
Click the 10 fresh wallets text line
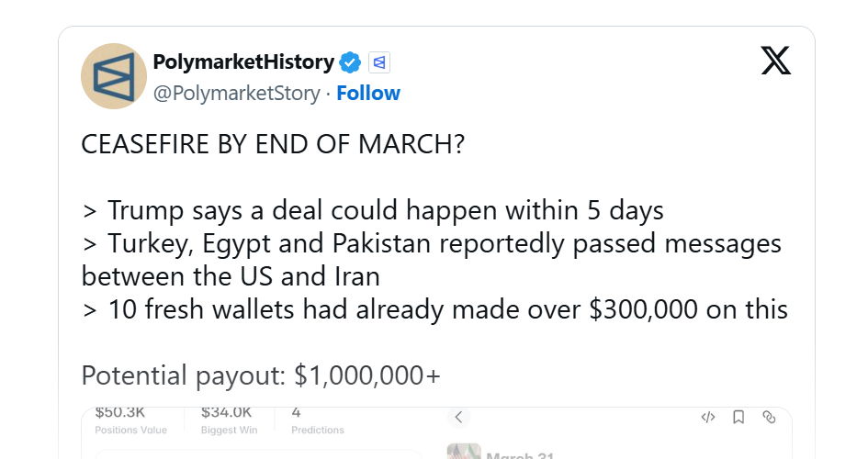click(434, 309)
